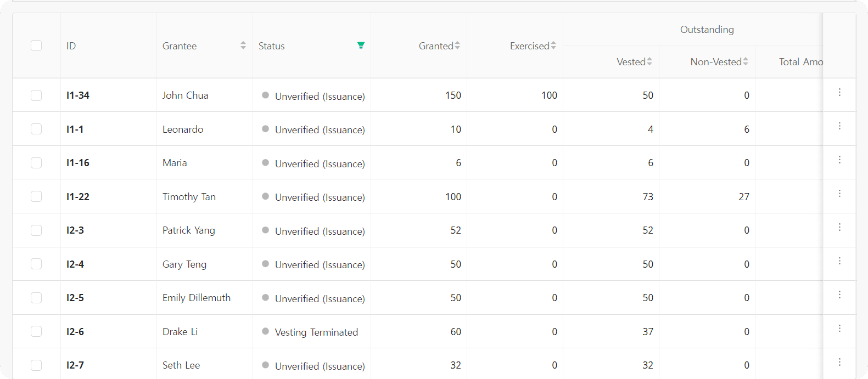Viewport: 868px width, 379px height.
Task: Sort by Grantee using the sort arrows
Action: (x=243, y=46)
